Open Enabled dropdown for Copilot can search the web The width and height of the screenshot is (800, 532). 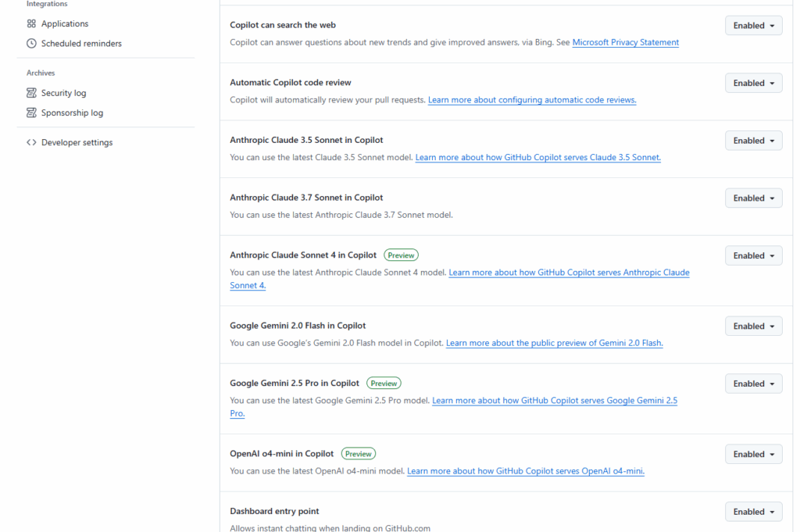click(x=754, y=26)
